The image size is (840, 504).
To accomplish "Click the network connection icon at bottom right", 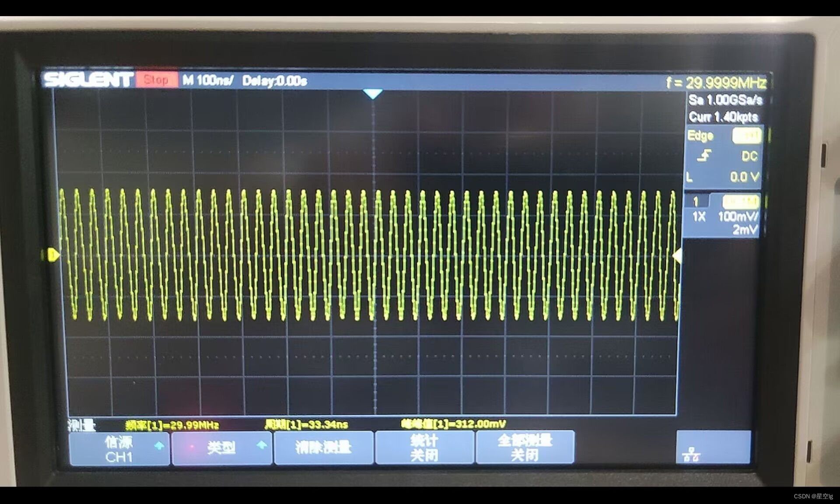I will [691, 455].
